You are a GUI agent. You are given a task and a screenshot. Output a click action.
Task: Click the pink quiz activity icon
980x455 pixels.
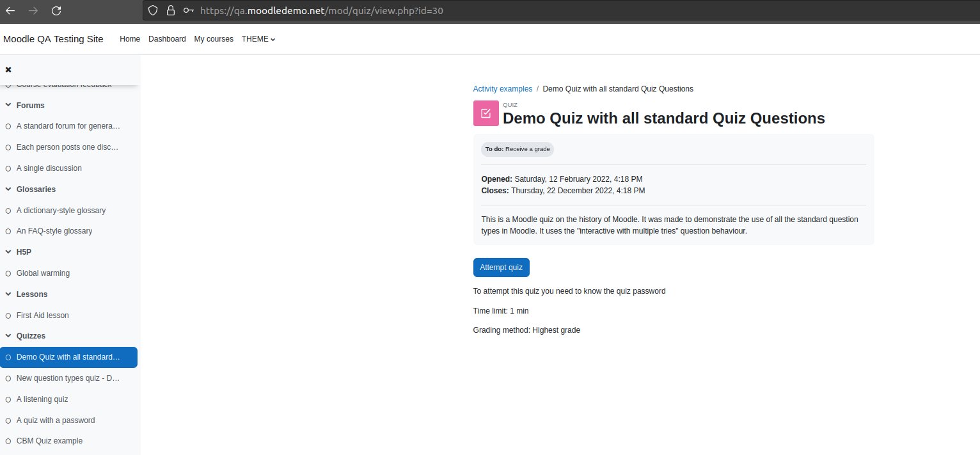(x=486, y=113)
